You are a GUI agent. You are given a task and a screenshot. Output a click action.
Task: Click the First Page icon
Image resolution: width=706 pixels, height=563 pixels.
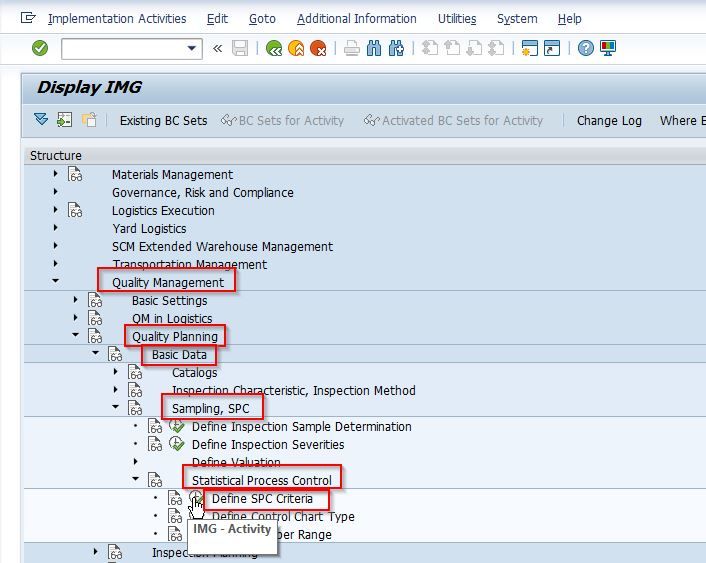click(x=430, y=48)
